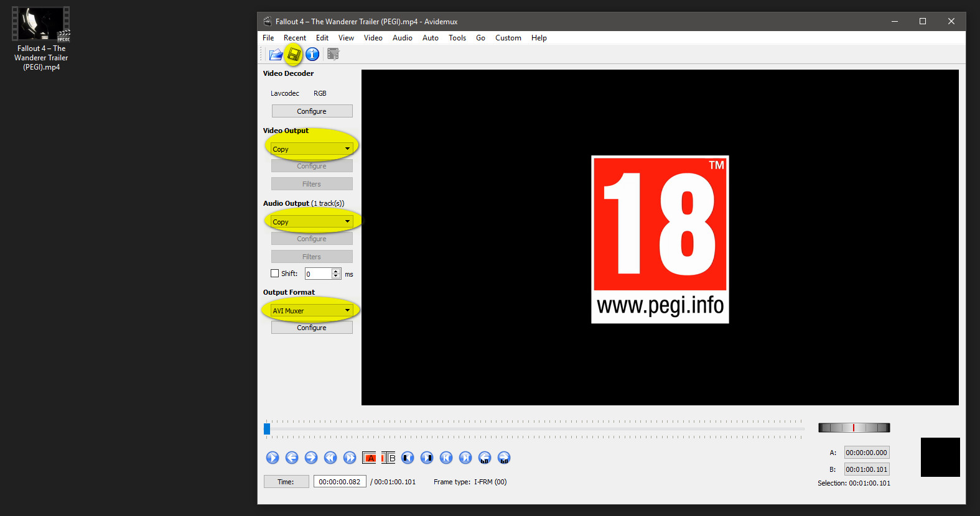Open the Custom menu
Image resolution: width=980 pixels, height=516 pixels.
508,38
